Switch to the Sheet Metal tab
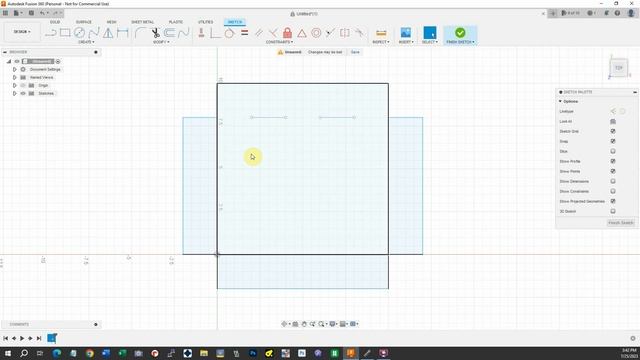 [x=142, y=22]
